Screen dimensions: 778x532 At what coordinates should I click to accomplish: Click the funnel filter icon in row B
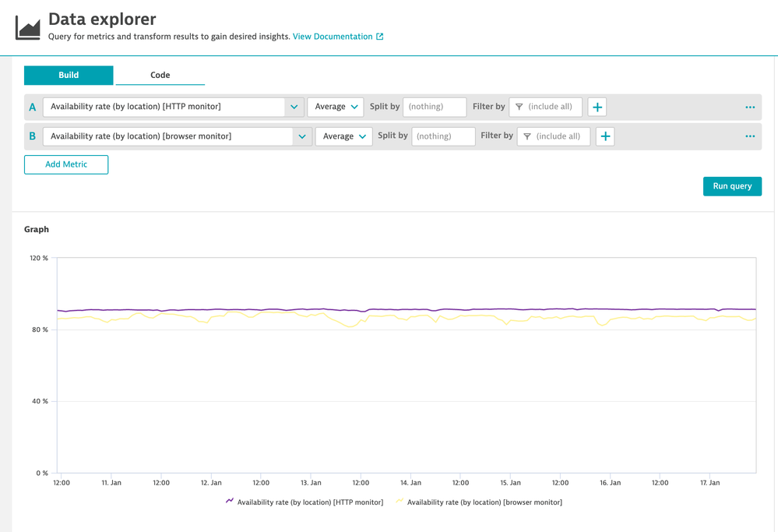527,136
